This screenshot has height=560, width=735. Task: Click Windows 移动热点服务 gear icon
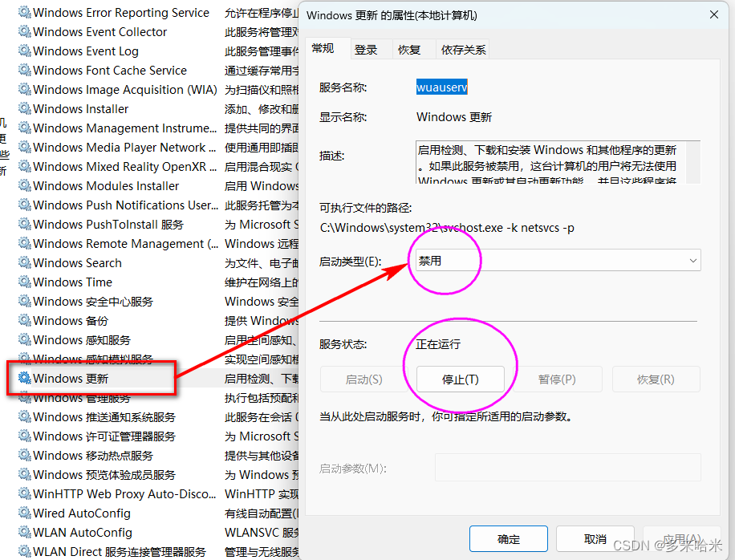tap(24, 454)
